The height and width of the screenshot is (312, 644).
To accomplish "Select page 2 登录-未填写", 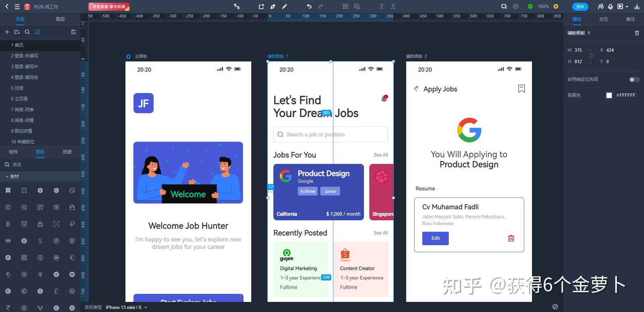I will (x=40, y=56).
